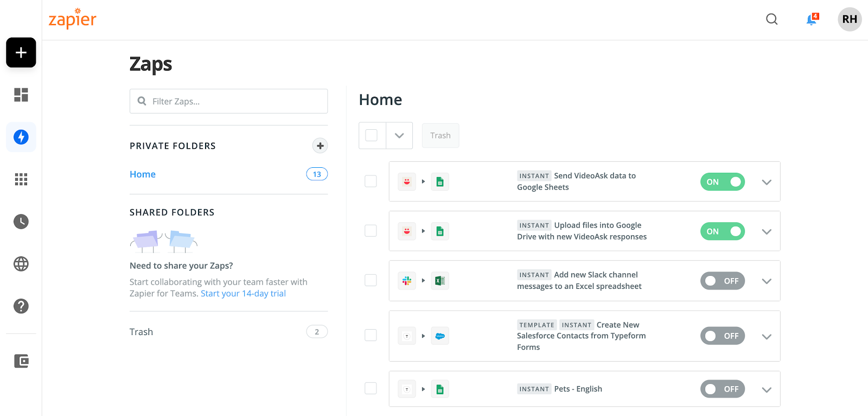Image resolution: width=868 pixels, height=416 pixels.
Task: Click the Salesforce cloud icon
Action: pos(440,336)
